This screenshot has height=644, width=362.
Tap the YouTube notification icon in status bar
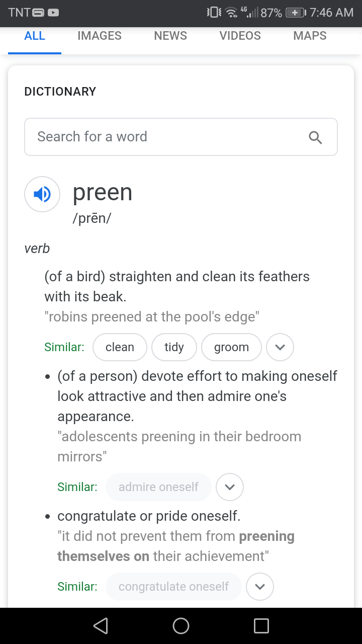click(53, 13)
